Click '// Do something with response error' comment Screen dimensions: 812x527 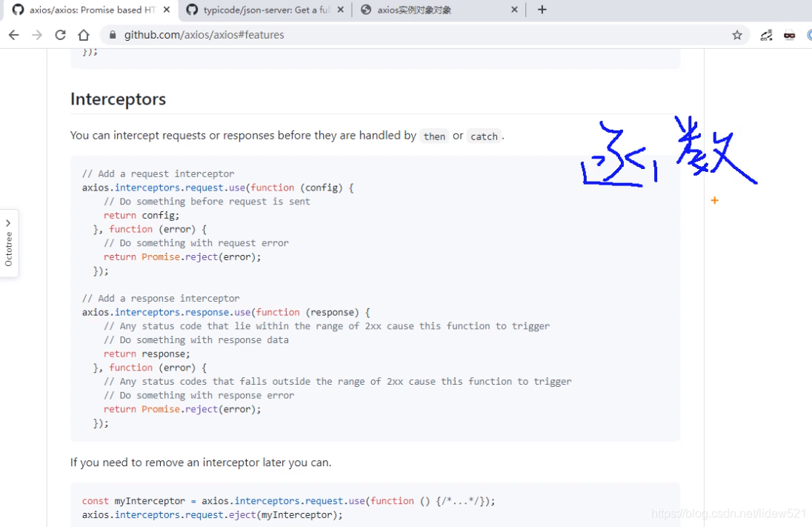(199, 395)
